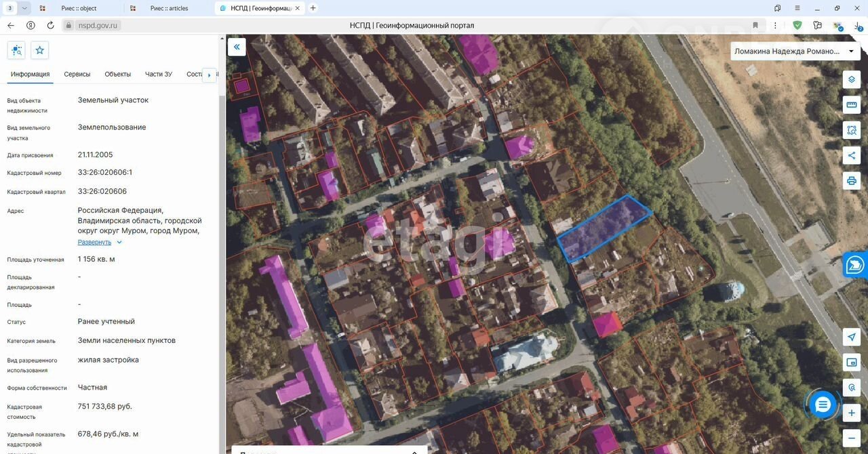Screen dimensions: 868x454
Task: Open the map layers panel
Action: tap(852, 79)
